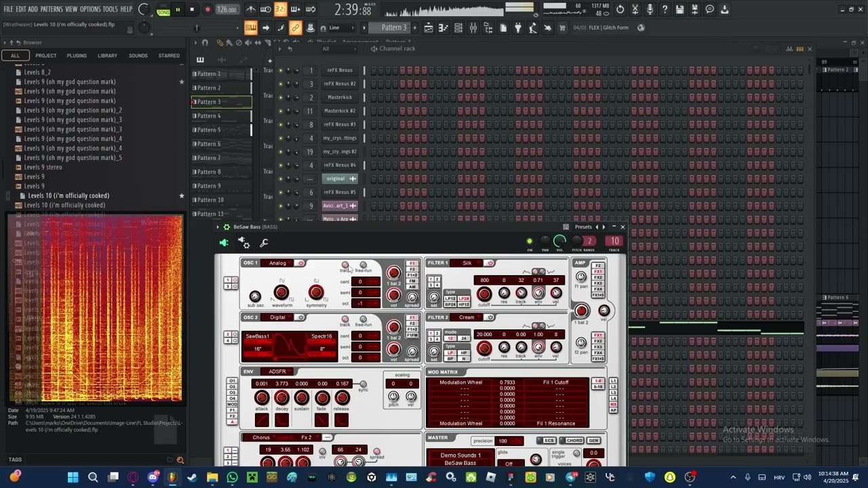Mute the reFX Nexus channel LED
The height and width of the screenshot is (488, 868).
point(281,70)
